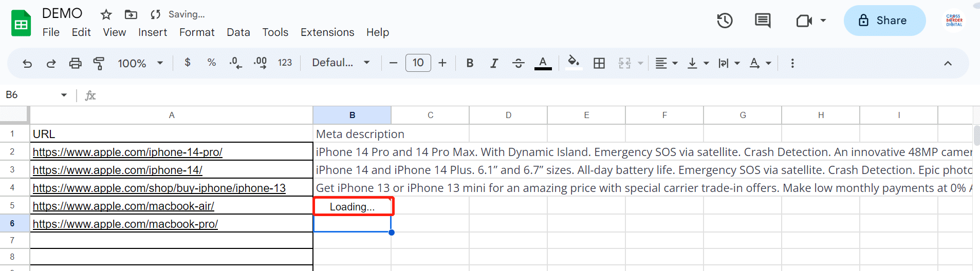Click the font size input box
This screenshot has width=980, height=271.
418,63
